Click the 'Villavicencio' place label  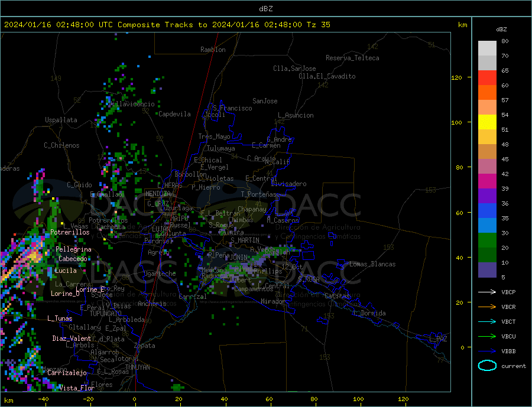tap(132, 104)
